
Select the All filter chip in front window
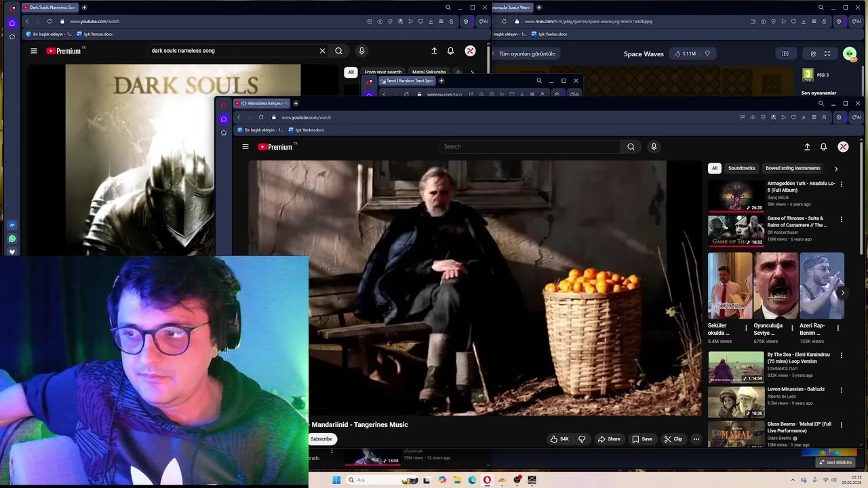(x=714, y=168)
